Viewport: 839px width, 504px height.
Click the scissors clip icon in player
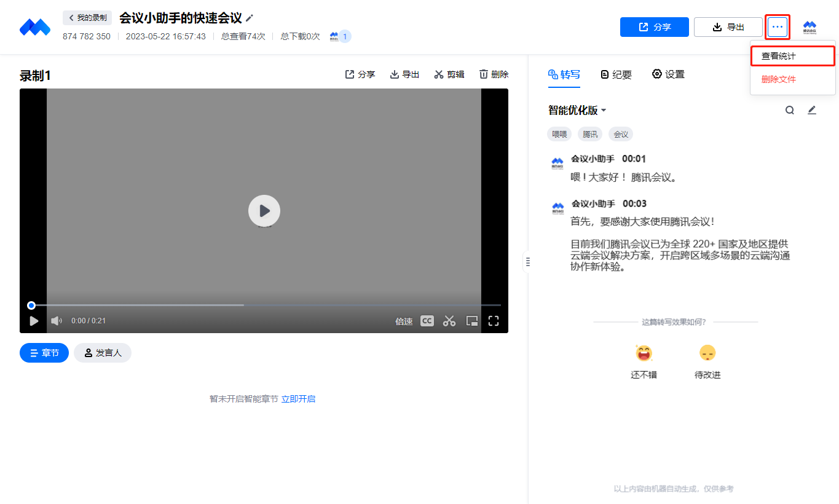(x=449, y=320)
